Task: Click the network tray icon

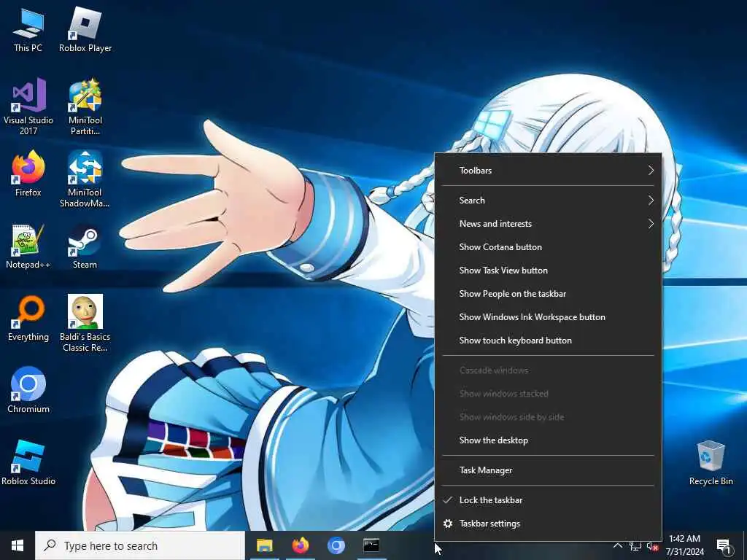Action: (x=635, y=546)
